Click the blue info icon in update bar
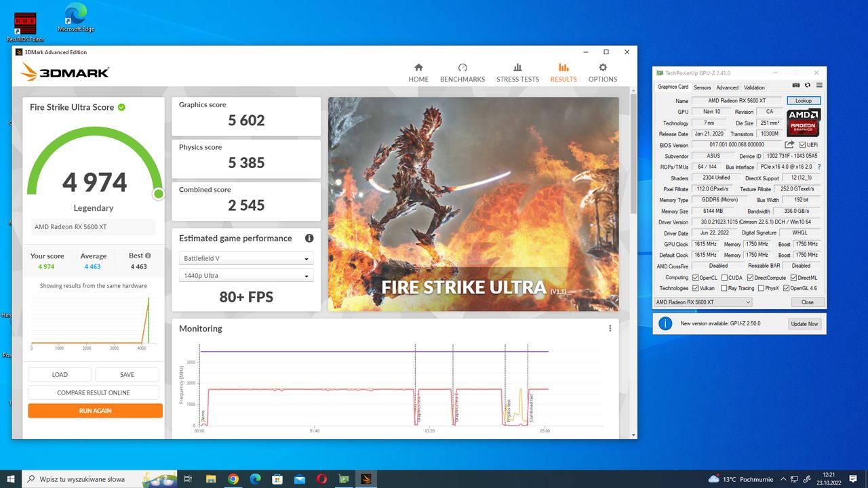868x488 pixels. 665,323
